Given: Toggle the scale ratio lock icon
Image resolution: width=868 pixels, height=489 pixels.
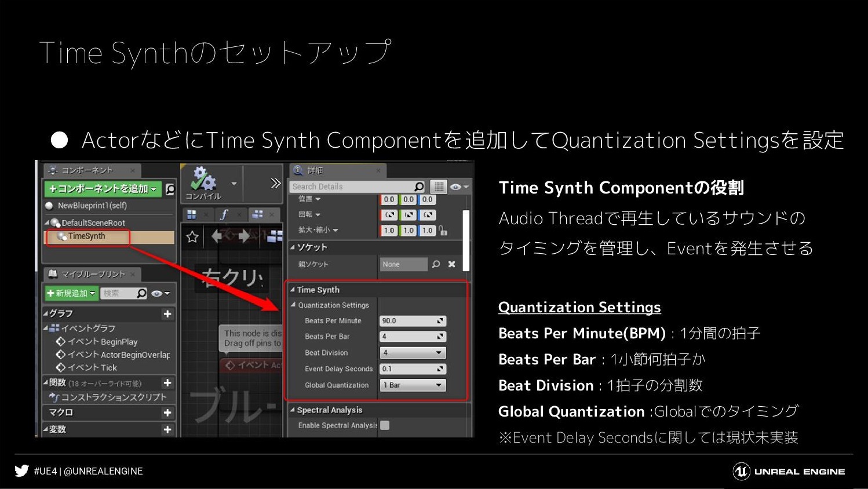Looking at the screenshot, I should click(443, 230).
